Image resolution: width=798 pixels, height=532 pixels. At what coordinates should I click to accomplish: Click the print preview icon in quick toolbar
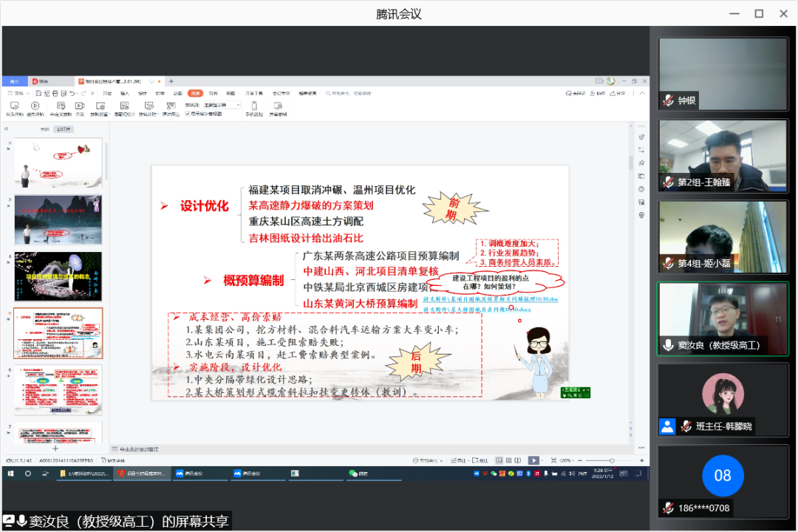[x=64, y=93]
